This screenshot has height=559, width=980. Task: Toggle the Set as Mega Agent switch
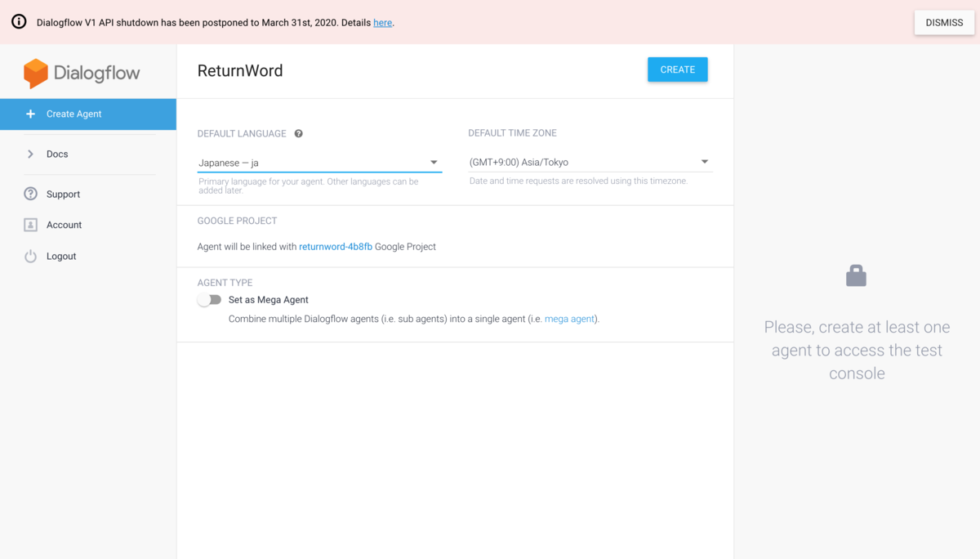coord(210,300)
